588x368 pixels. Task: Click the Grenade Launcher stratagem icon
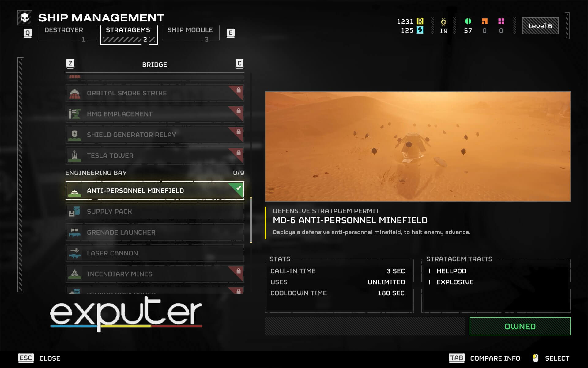click(x=75, y=232)
